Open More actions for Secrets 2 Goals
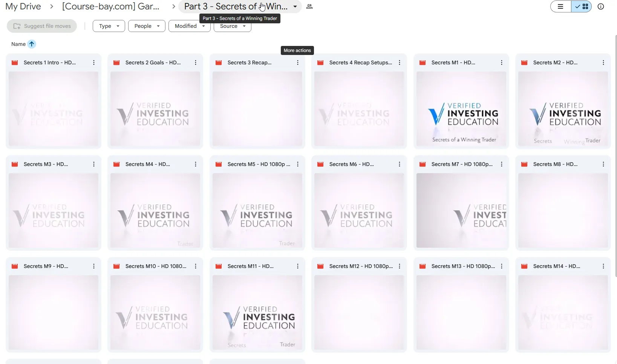This screenshot has width=617, height=364. pyautogui.click(x=196, y=62)
